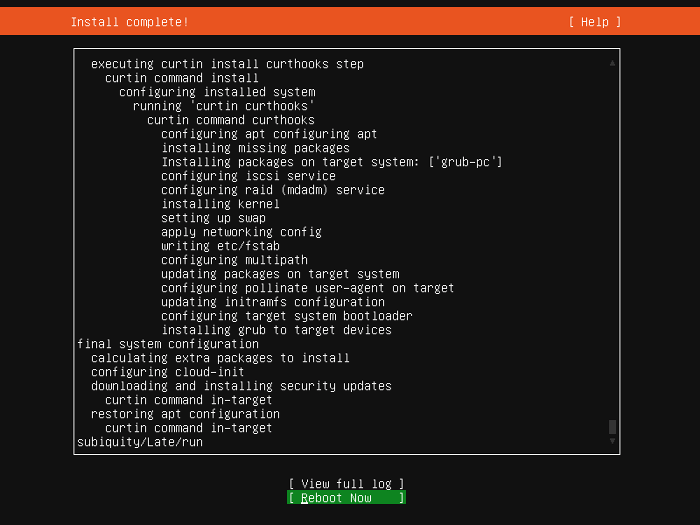This screenshot has width=700, height=525.
Task: Click the 'configuring apt configuring apt' line
Action: point(269,134)
